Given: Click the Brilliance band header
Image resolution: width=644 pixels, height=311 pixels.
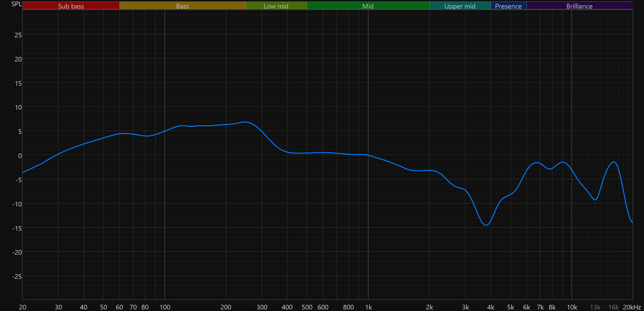Looking at the screenshot, I should [x=580, y=6].
